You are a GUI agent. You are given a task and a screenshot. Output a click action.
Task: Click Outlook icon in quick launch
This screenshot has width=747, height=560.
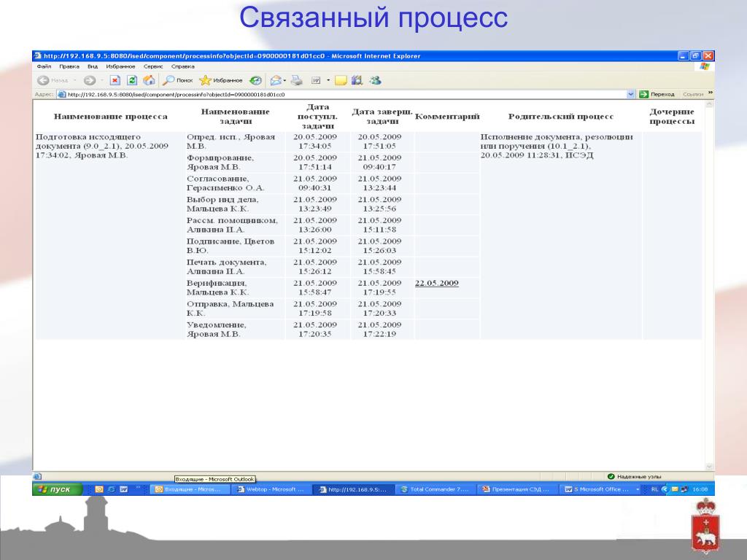tap(99, 489)
